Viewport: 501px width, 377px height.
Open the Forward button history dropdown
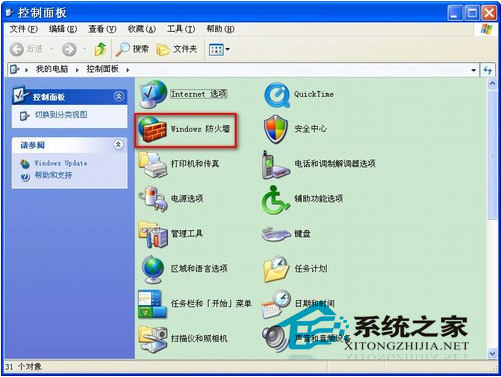[x=84, y=49]
